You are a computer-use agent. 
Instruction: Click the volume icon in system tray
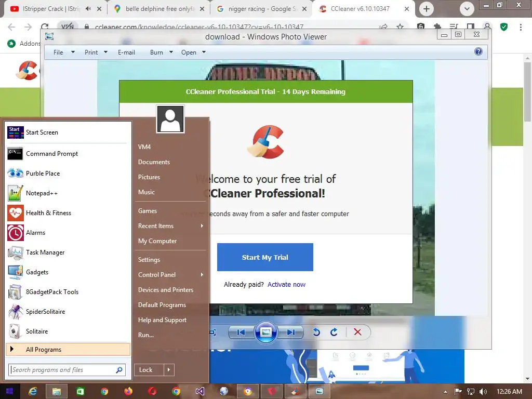(483, 392)
